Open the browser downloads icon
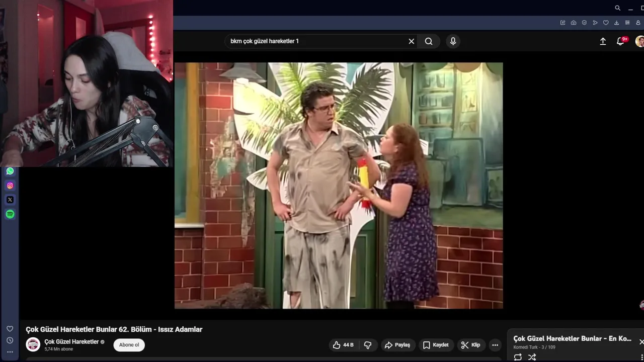Image resolution: width=644 pixels, height=362 pixels. [616, 23]
